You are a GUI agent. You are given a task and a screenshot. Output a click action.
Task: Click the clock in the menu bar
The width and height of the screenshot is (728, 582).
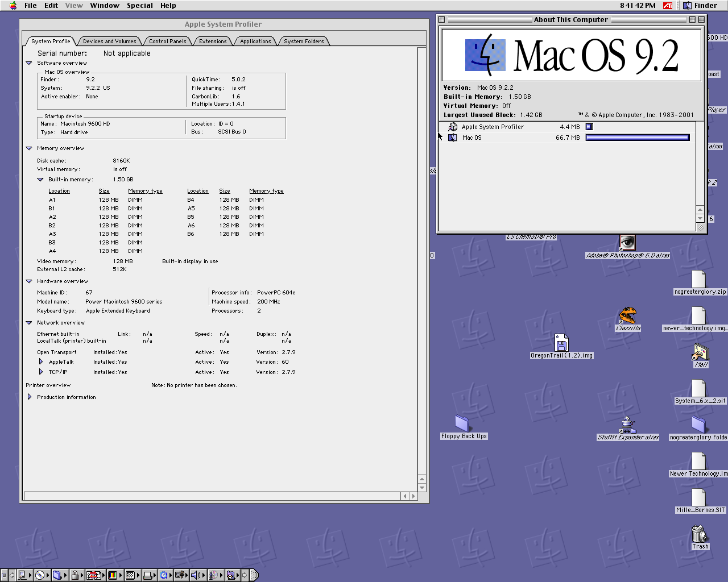pyautogui.click(x=638, y=6)
